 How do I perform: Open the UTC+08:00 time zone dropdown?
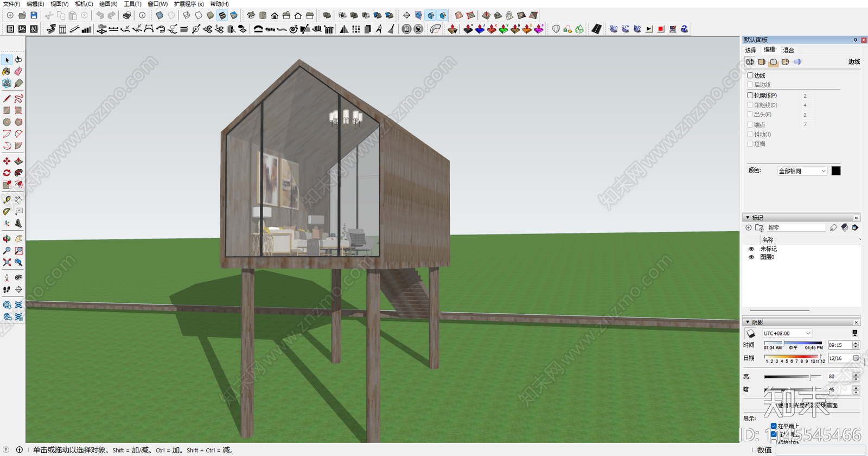pyautogui.click(x=787, y=333)
